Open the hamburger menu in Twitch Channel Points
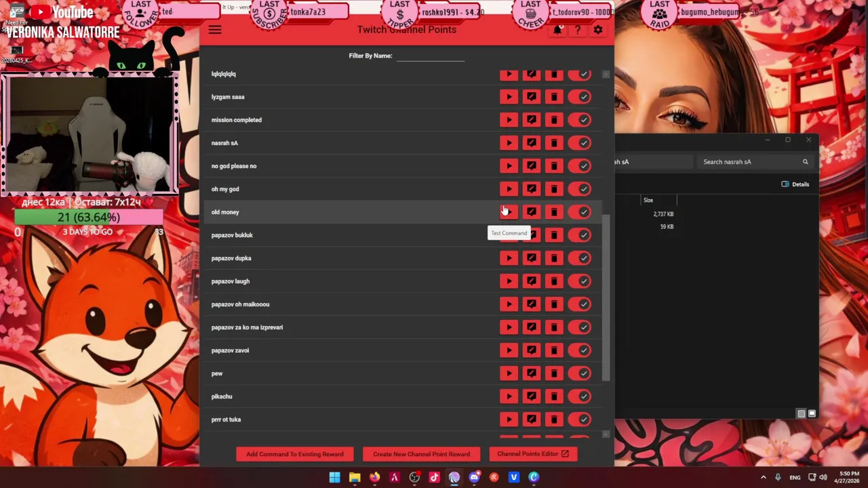The width and height of the screenshot is (868, 488). click(x=215, y=30)
